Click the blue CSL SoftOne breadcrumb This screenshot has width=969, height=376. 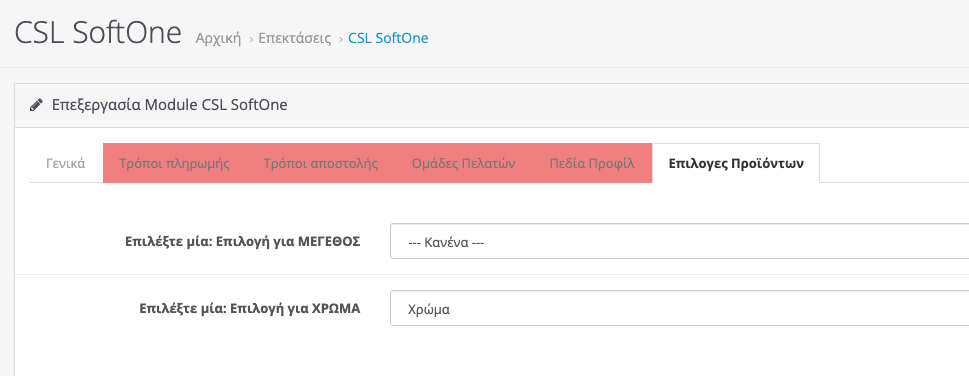coord(388,38)
